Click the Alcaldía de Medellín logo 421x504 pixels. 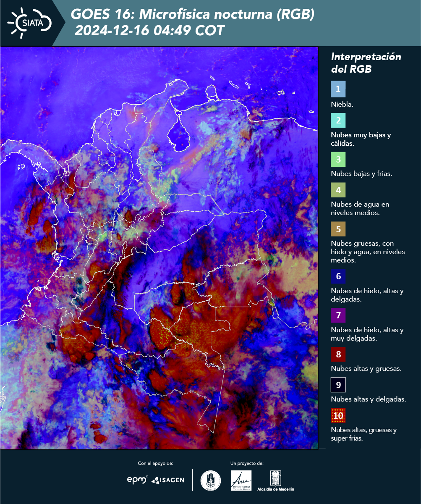pyautogui.click(x=275, y=480)
